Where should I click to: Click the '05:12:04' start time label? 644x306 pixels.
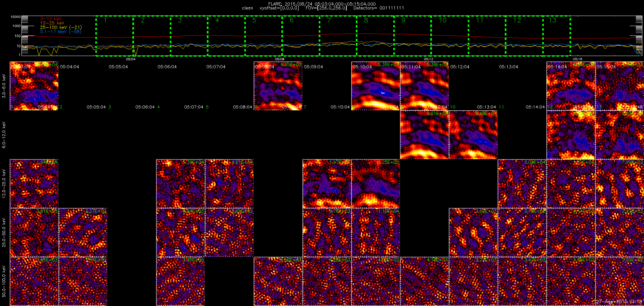point(460,67)
